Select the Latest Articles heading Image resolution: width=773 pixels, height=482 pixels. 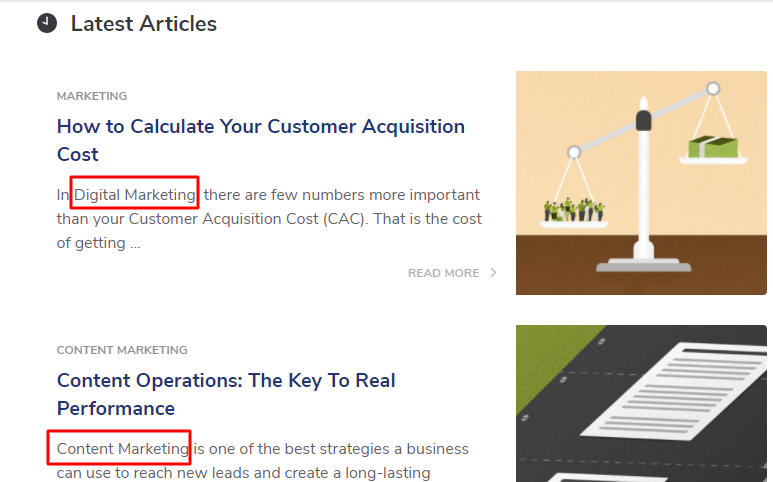pos(143,23)
